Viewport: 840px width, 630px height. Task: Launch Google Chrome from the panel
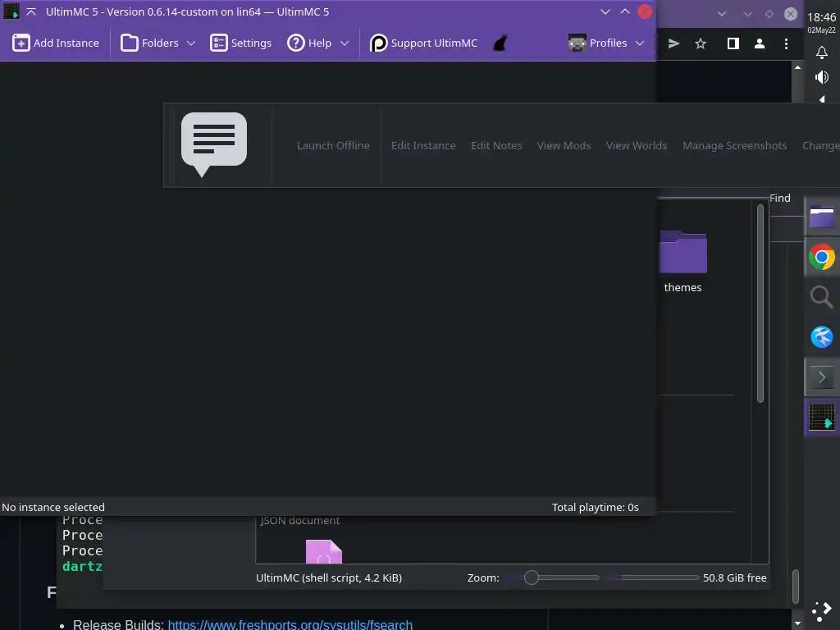(x=822, y=257)
